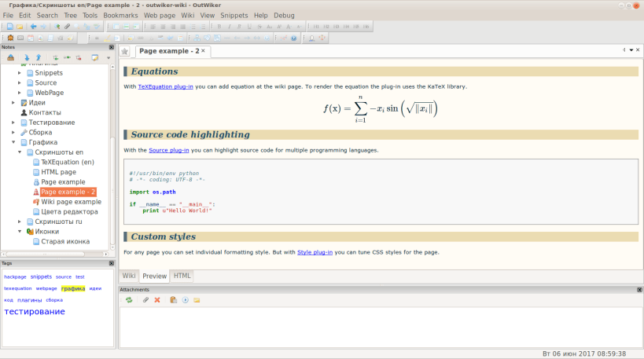
Task: Expand the Идеи tree node
Action: [13, 103]
